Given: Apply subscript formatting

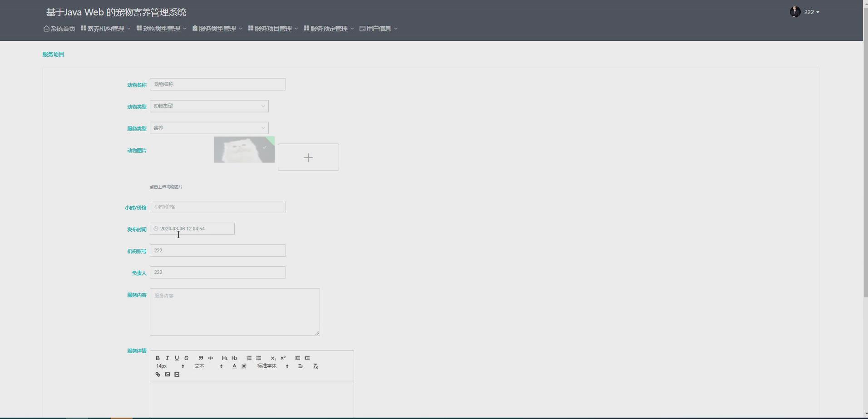Looking at the screenshot, I should point(273,358).
